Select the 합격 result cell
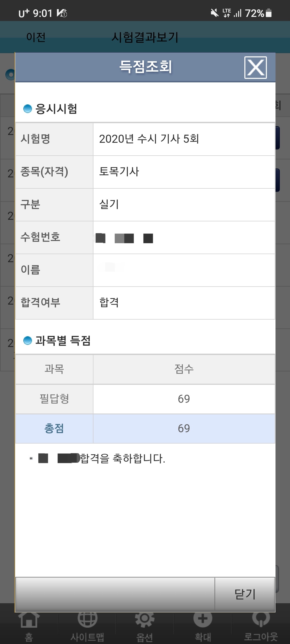The height and width of the screenshot is (644, 290). coord(184,303)
